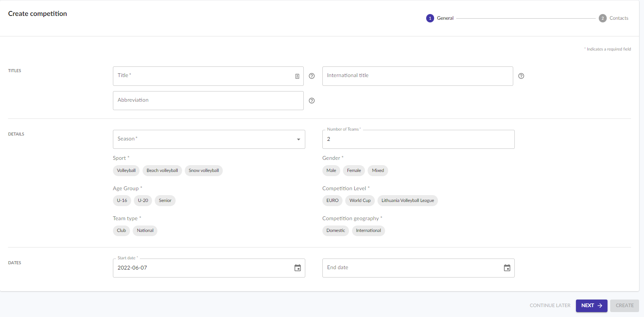Click the CREATE button

pos(625,306)
